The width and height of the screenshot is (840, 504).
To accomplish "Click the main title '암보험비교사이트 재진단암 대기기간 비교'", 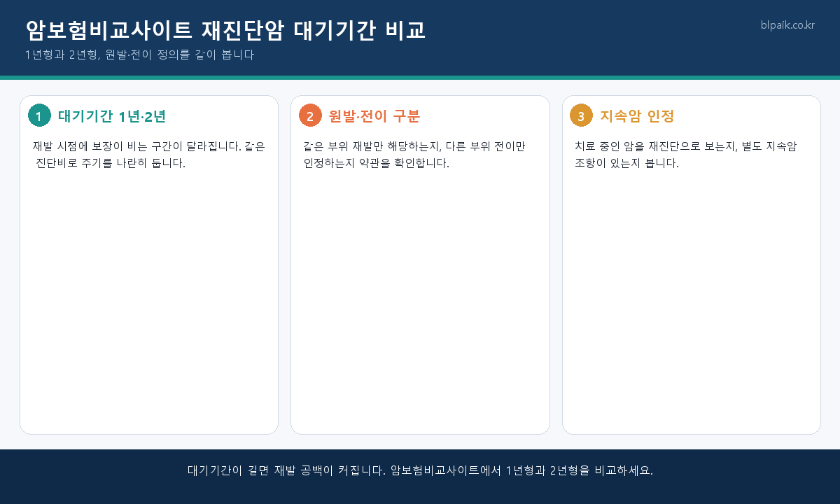I will [x=225, y=30].
